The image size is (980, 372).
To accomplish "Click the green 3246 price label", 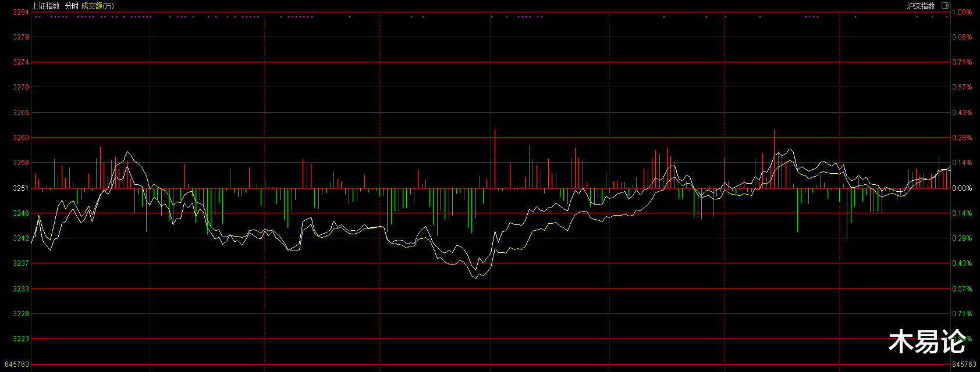I will [x=21, y=213].
